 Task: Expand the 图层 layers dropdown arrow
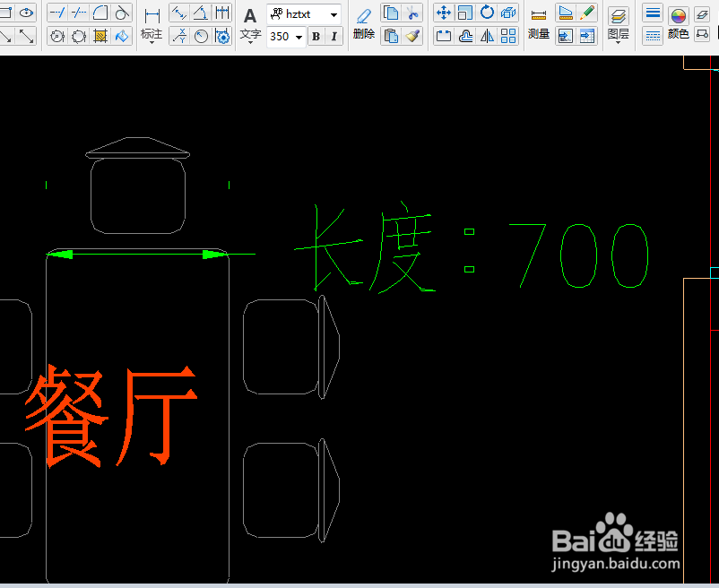[x=619, y=42]
